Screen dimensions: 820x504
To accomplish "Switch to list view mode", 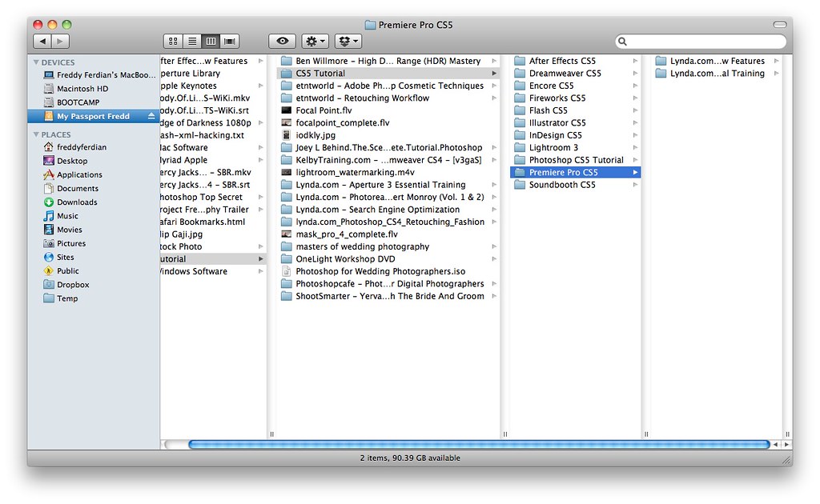I will pyautogui.click(x=192, y=42).
